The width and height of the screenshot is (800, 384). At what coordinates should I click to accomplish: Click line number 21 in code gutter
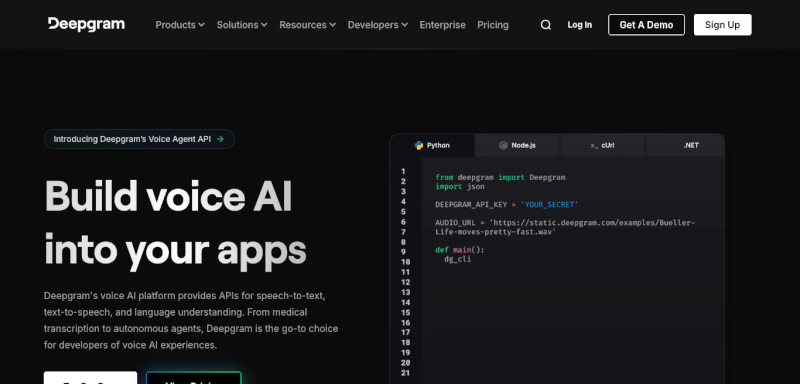click(405, 373)
